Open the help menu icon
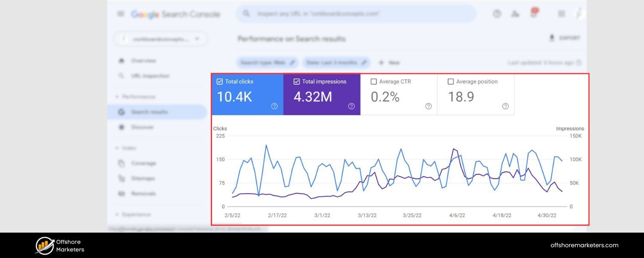The image size is (644, 258). coord(497,13)
